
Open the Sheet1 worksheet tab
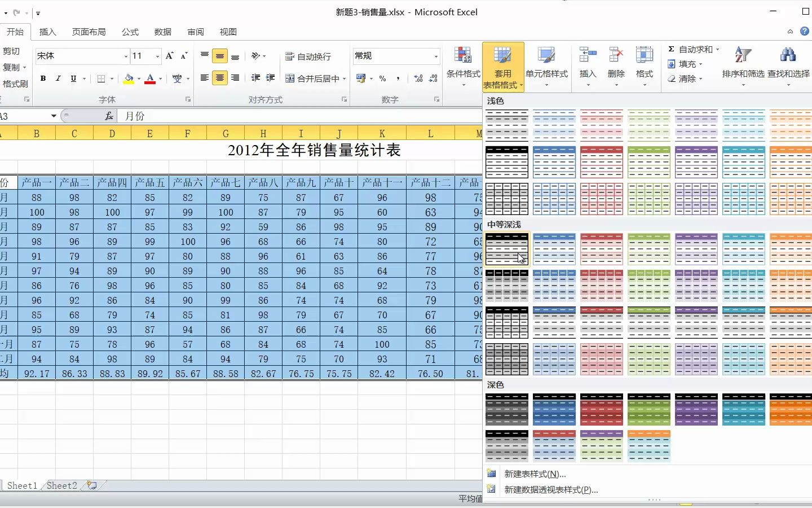point(22,485)
